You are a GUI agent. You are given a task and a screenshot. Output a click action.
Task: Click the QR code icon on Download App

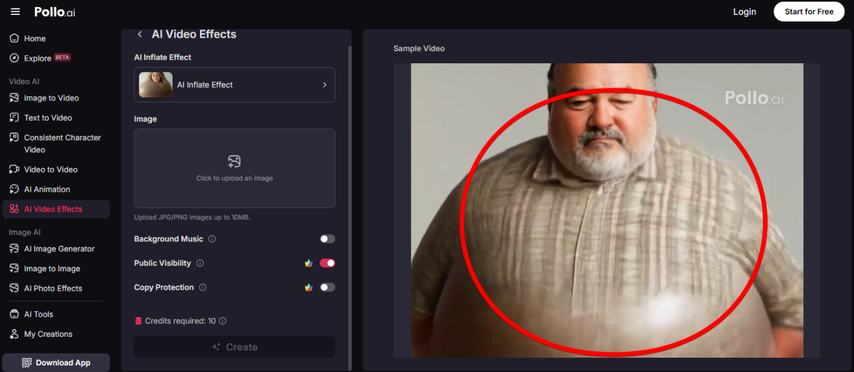27,363
